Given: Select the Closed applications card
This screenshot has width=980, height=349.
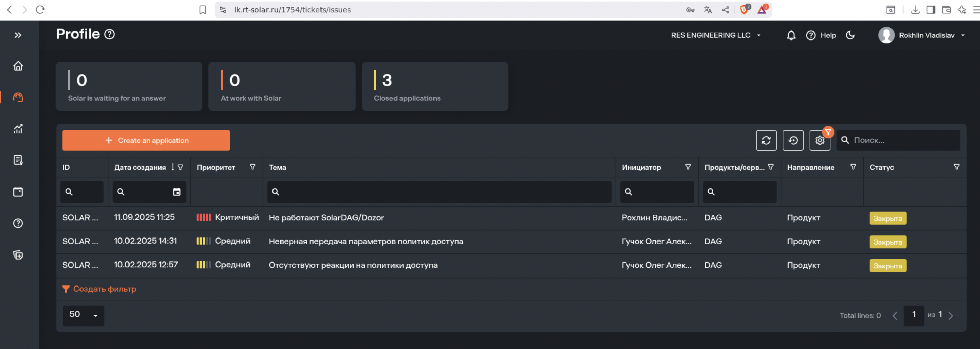Looking at the screenshot, I should coord(435,87).
